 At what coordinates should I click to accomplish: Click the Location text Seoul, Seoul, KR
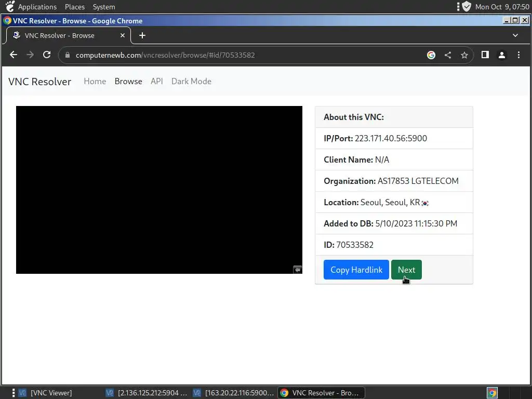390,202
